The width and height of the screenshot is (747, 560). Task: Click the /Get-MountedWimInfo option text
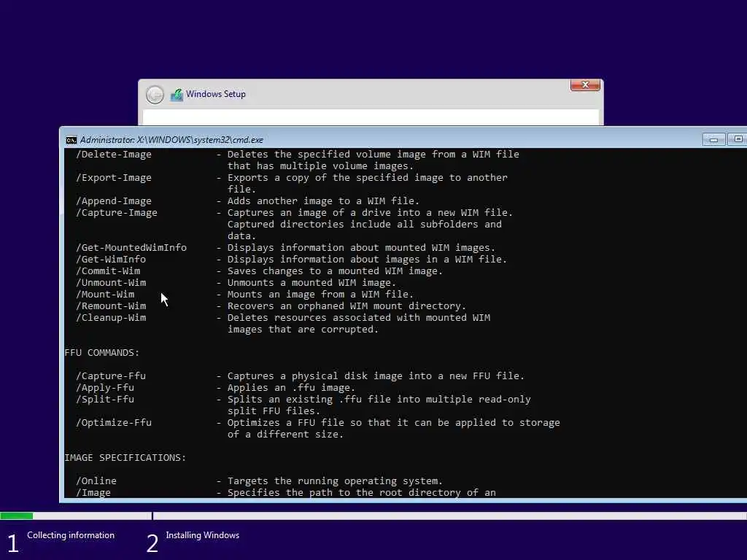click(x=131, y=248)
